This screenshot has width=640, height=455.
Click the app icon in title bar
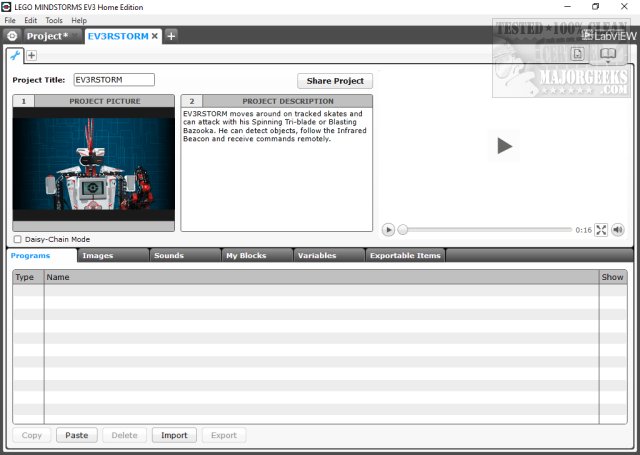click(6, 7)
